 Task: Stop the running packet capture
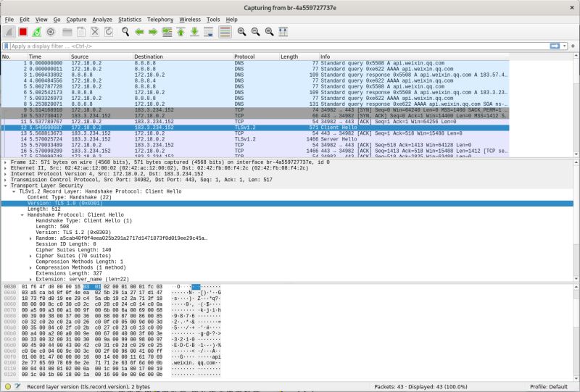click(23, 32)
